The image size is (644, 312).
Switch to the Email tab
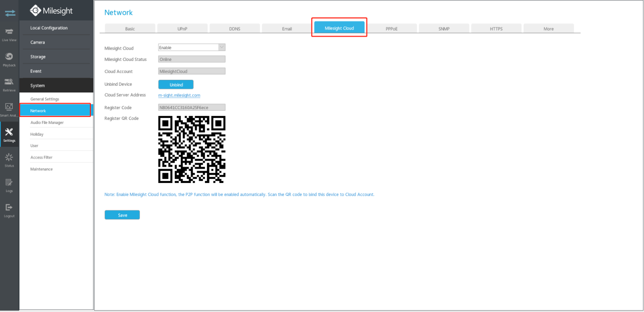coord(287,28)
